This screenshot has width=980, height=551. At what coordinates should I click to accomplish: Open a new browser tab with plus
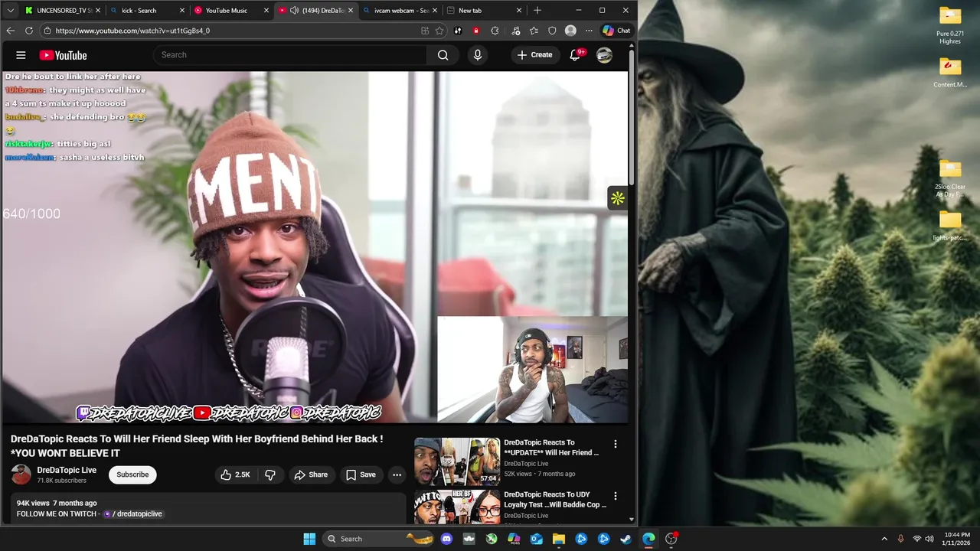click(x=537, y=11)
